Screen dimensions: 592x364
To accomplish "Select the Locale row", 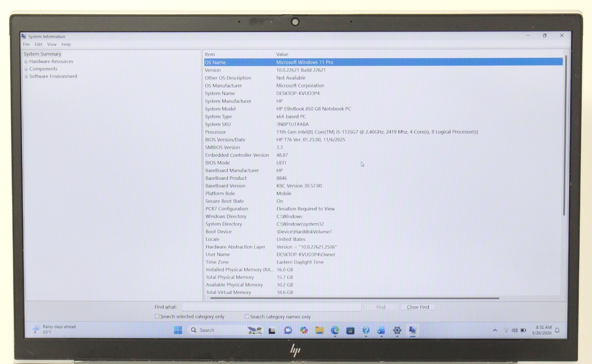I will pyautogui.click(x=383, y=239).
